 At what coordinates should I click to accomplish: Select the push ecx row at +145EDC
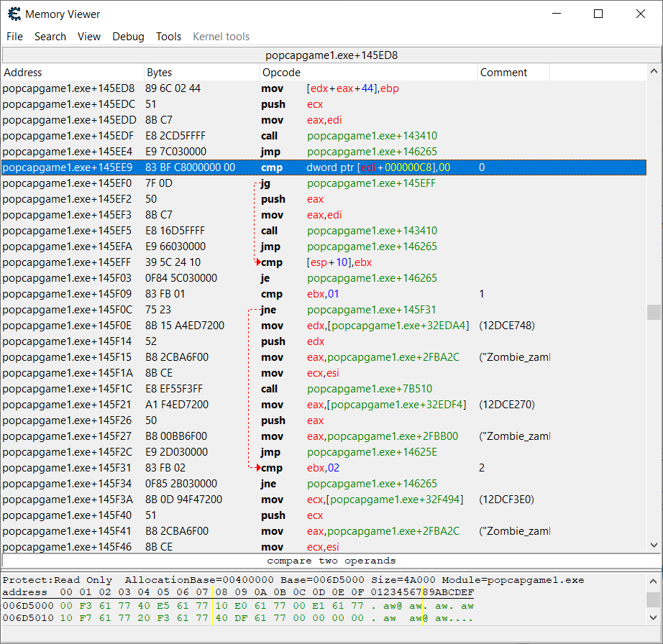tap(324, 104)
